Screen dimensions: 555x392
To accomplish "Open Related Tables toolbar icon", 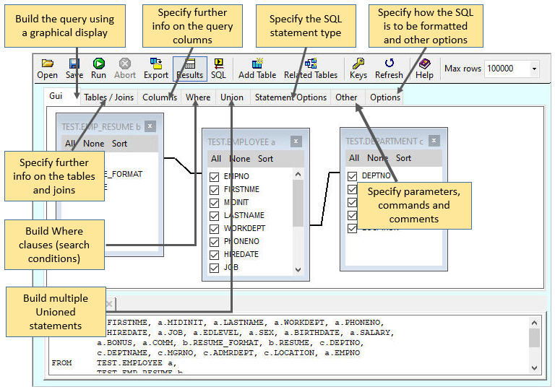I will point(311,64).
